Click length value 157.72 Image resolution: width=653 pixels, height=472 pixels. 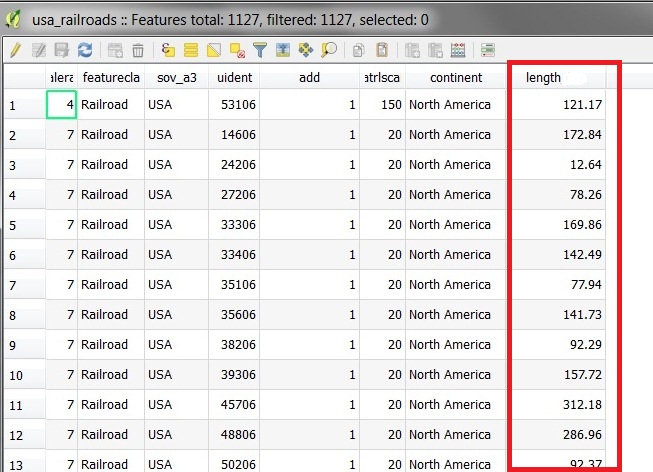(x=583, y=375)
